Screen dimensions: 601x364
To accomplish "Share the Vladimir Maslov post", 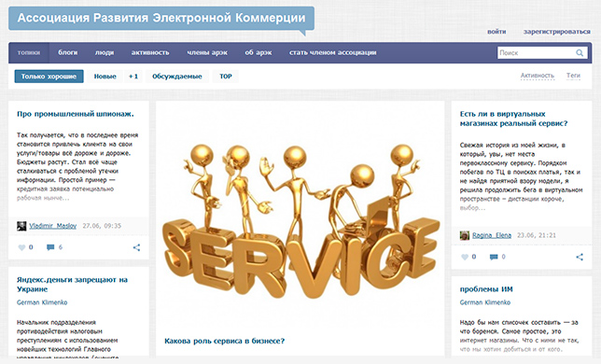I will pyautogui.click(x=136, y=247).
